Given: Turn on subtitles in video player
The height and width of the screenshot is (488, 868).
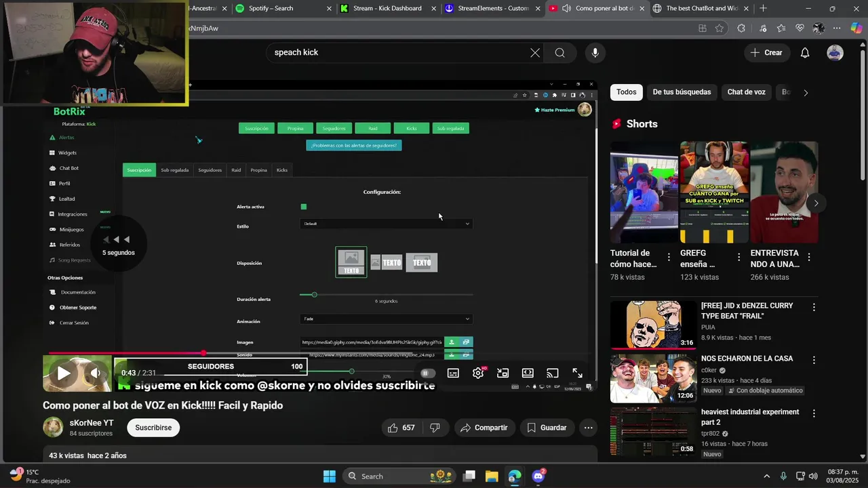Looking at the screenshot, I should point(453,373).
